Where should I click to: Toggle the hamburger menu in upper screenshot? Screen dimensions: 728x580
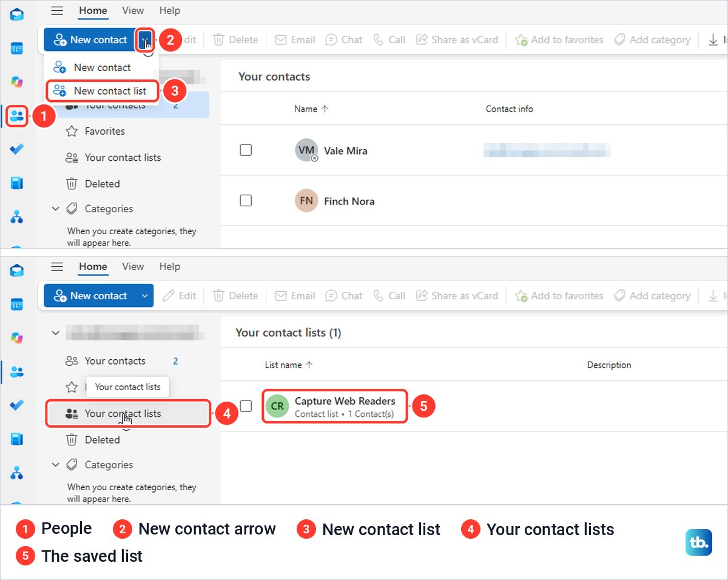[x=57, y=10]
